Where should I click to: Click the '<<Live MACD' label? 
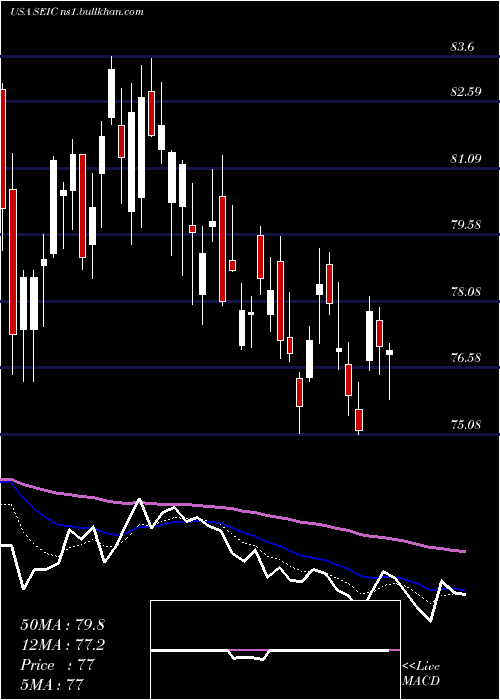[x=421, y=673]
